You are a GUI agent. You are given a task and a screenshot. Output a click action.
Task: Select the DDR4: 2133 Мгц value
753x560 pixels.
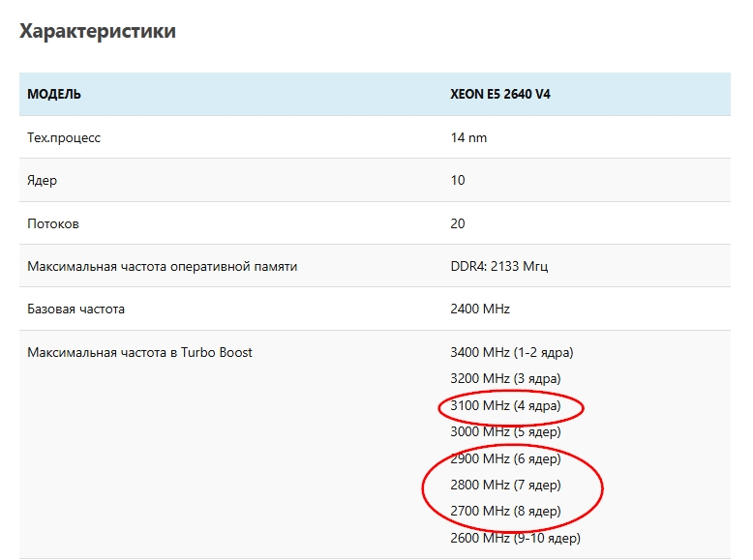[499, 266]
